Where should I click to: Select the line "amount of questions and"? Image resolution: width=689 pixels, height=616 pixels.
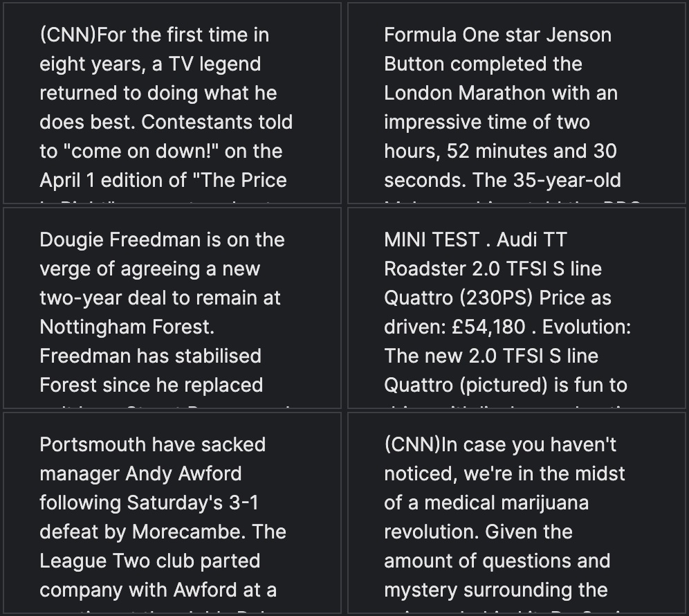pyautogui.click(x=497, y=561)
